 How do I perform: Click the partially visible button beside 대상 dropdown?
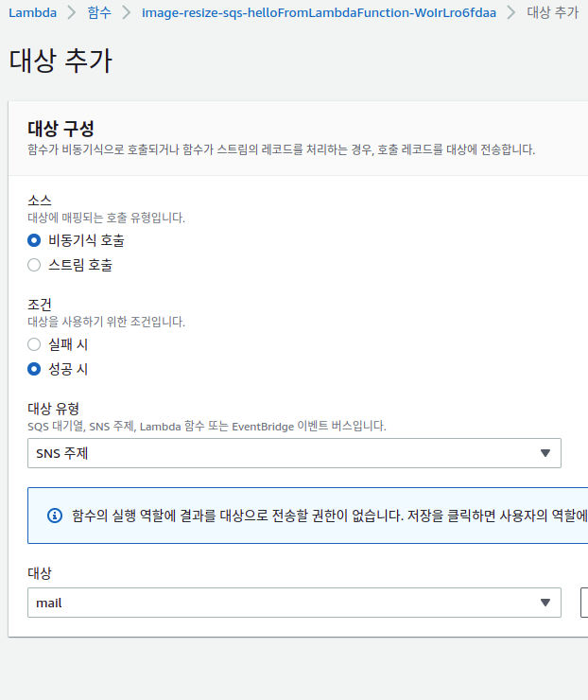coord(584,603)
